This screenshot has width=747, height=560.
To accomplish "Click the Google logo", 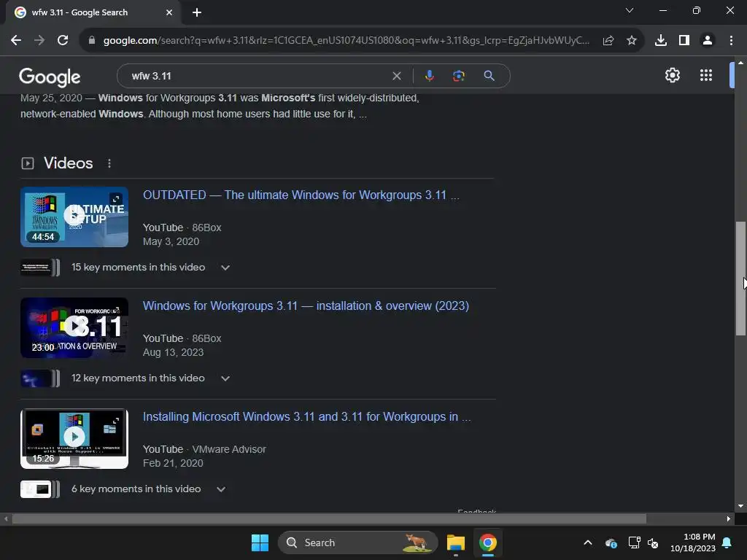I will 50,77.
